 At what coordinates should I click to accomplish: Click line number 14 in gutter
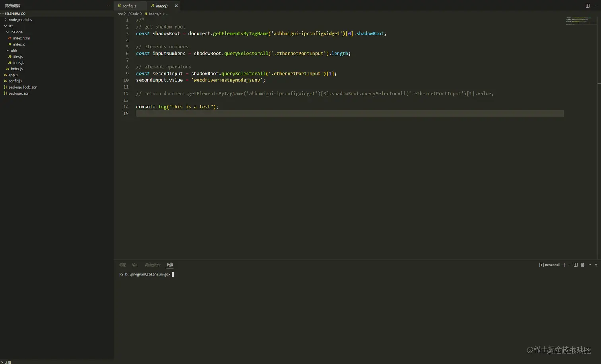(x=126, y=107)
